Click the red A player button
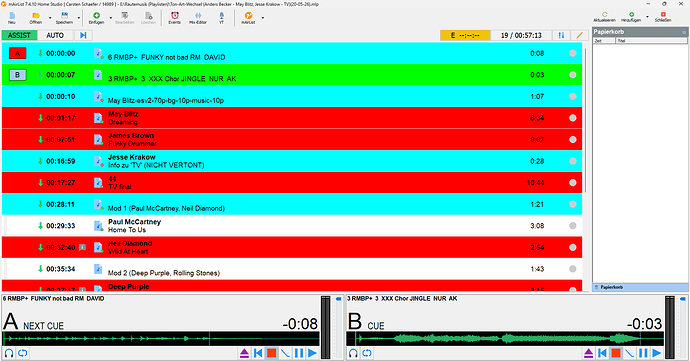The width and height of the screenshot is (690, 361). pos(18,53)
